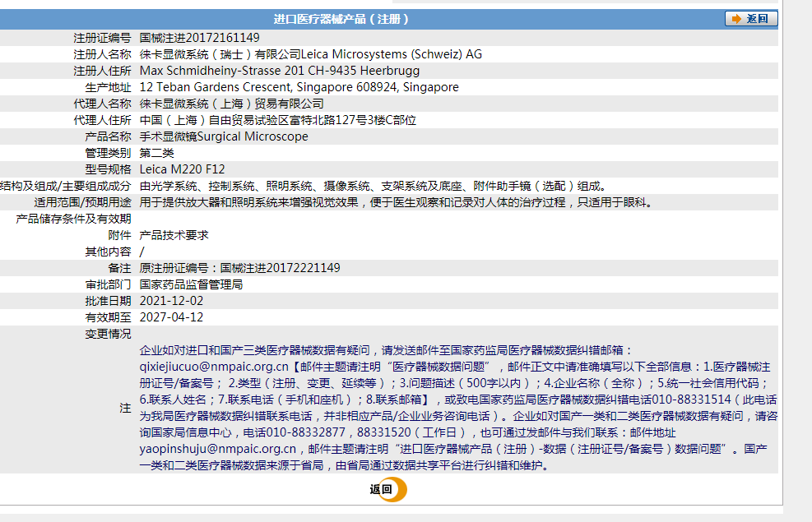Click the address Max Schmidheiny-Strasse 201 CH-9435 Heerbrugg
The height and width of the screenshot is (522, 812).
coord(280,71)
